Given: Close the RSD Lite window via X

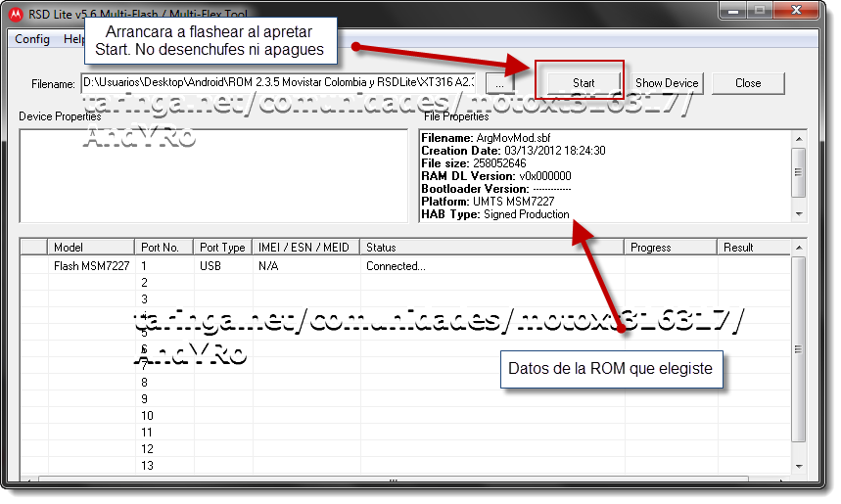Looking at the screenshot, I should click(796, 11).
